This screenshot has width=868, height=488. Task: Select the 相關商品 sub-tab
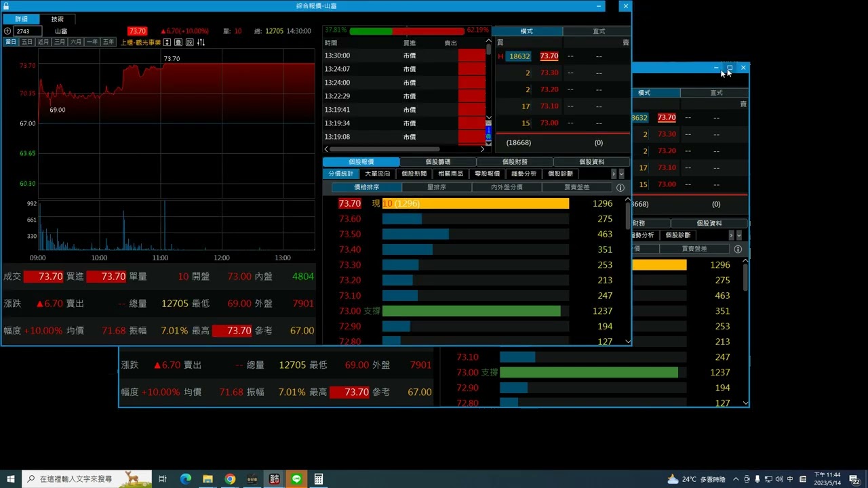(x=450, y=174)
